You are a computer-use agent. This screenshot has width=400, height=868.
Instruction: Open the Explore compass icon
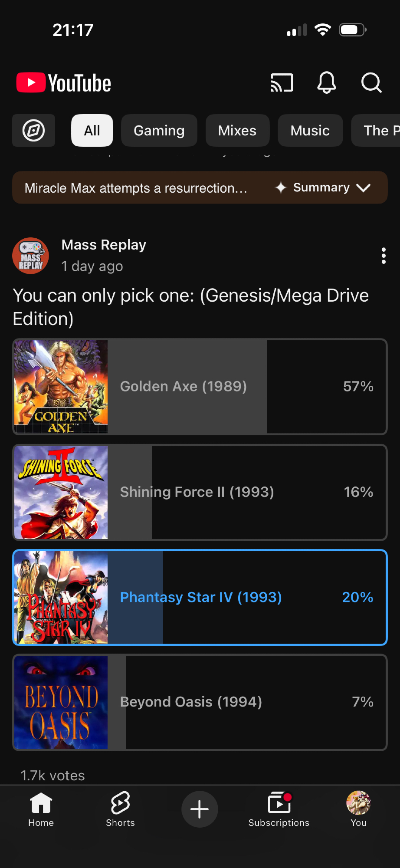34,131
